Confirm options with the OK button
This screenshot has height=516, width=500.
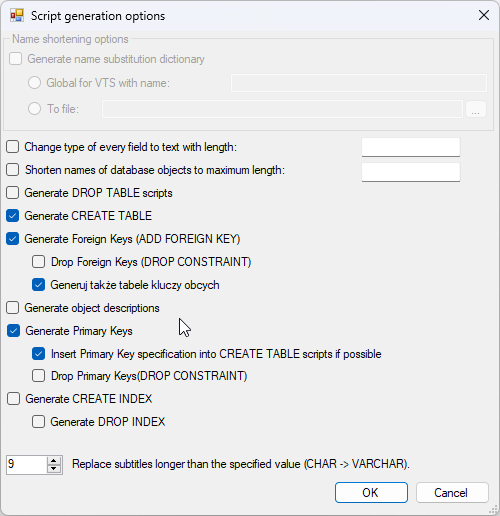coord(371,492)
